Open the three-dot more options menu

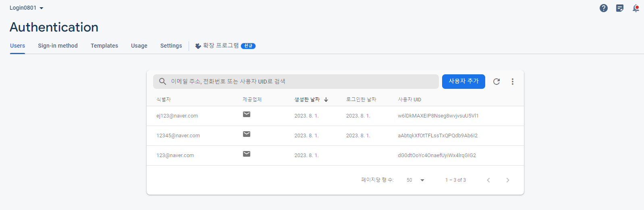tap(513, 82)
